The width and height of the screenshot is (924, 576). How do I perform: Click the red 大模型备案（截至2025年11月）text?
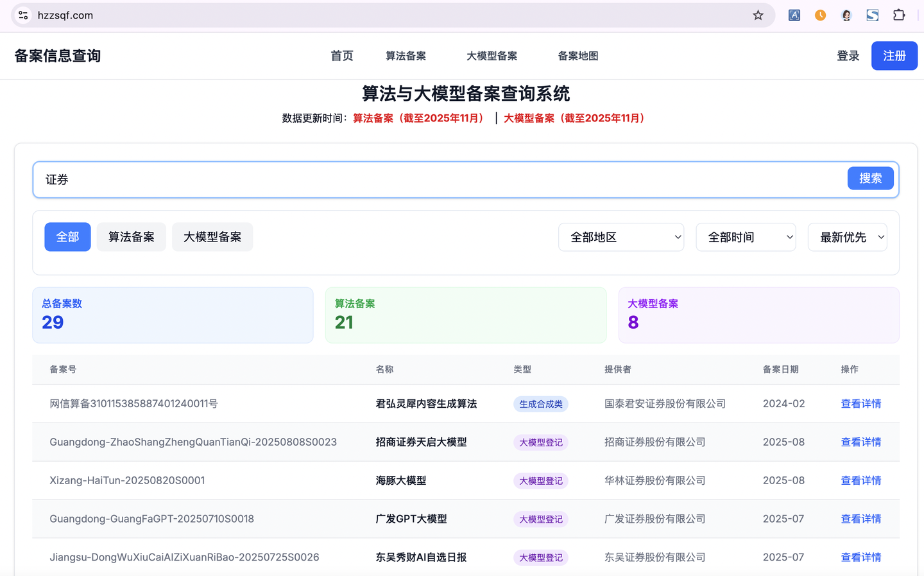(x=576, y=118)
